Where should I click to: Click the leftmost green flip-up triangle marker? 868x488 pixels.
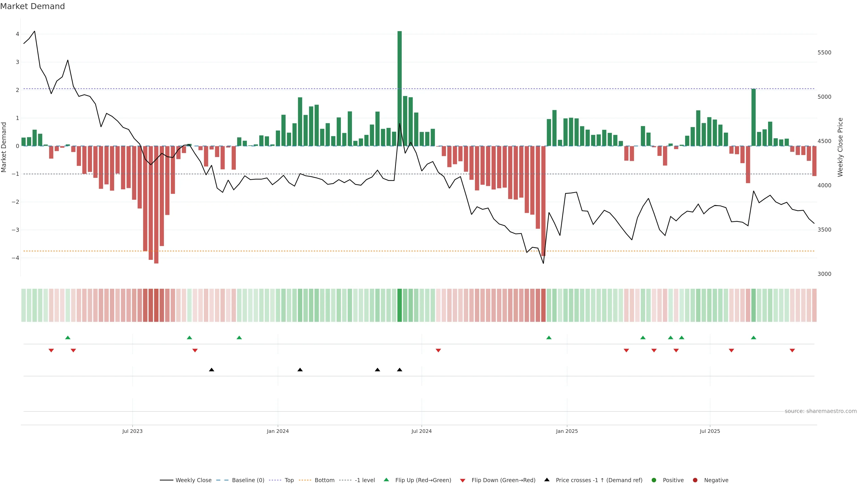pos(68,338)
